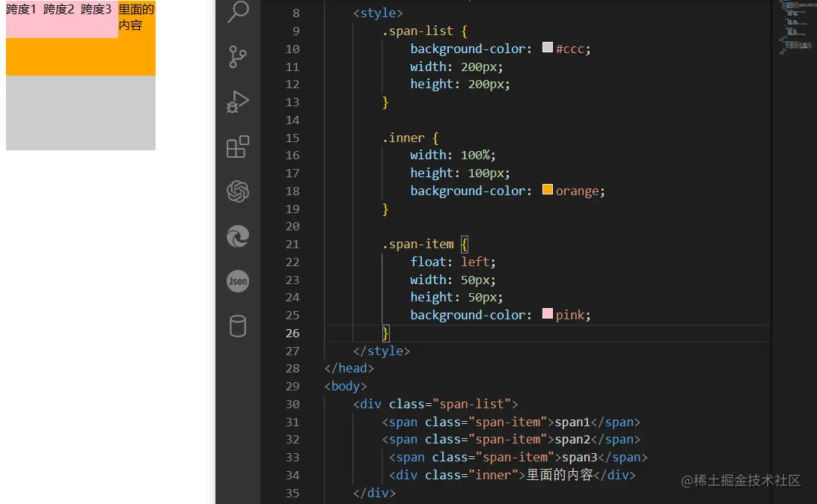
Task: Open the Search view in activity bar
Action: click(x=238, y=11)
